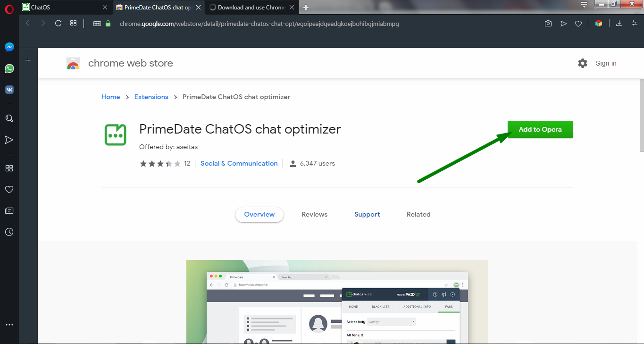The image size is (644, 344).
Task: Open the personal news sidebar icon
Action: 9,211
